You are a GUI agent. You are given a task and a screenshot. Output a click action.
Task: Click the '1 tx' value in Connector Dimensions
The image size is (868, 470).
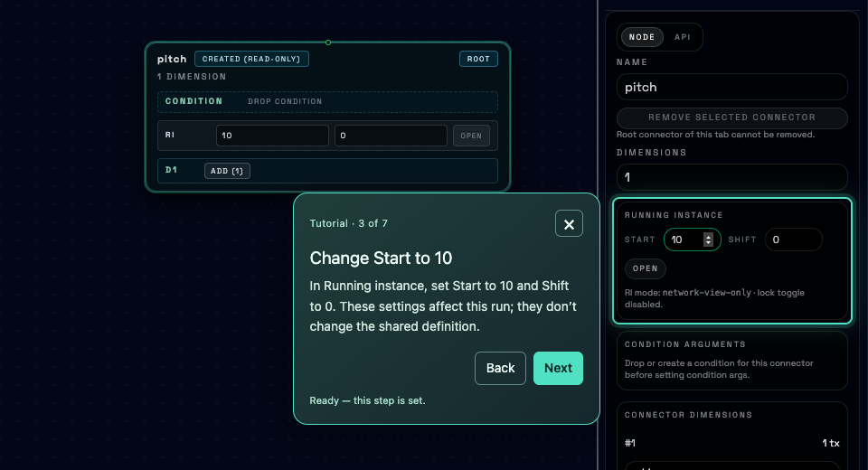[830, 443]
